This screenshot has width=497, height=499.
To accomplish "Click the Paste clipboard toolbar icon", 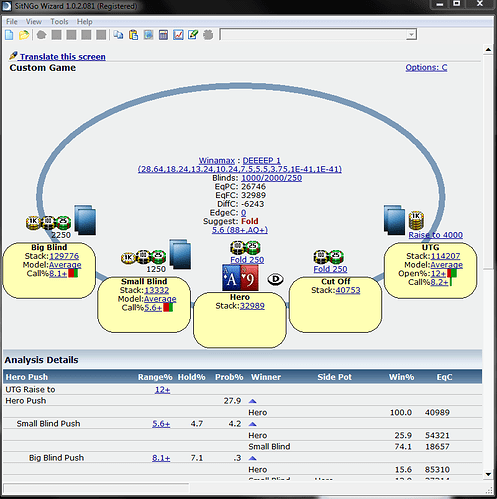I will [x=133, y=35].
